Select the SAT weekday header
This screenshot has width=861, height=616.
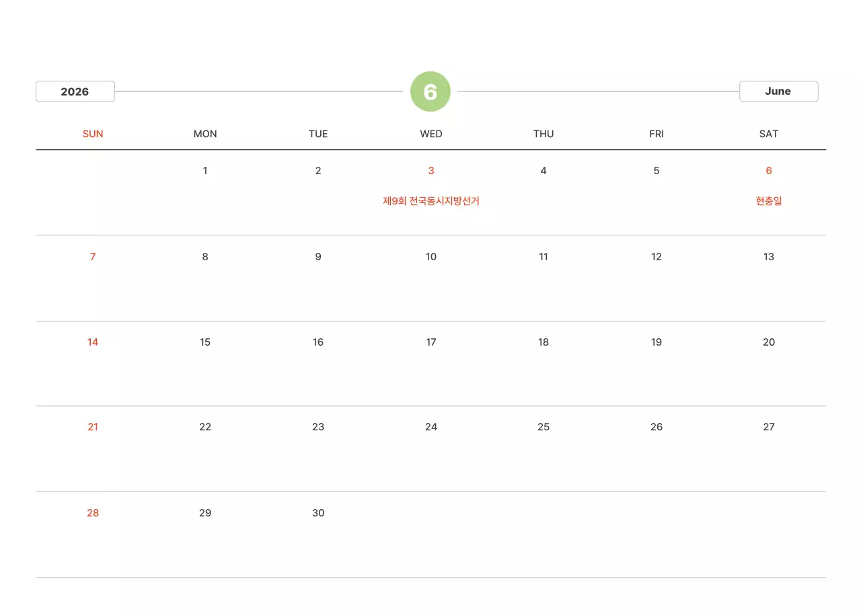769,134
